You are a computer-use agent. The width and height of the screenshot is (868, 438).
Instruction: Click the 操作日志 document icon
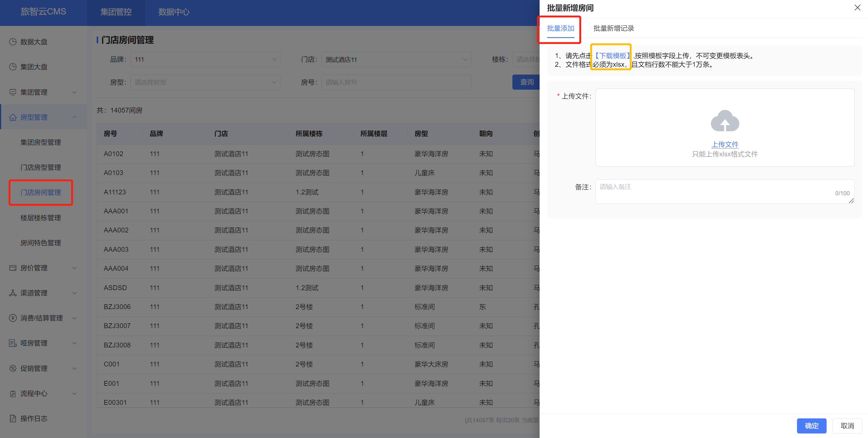click(13, 418)
